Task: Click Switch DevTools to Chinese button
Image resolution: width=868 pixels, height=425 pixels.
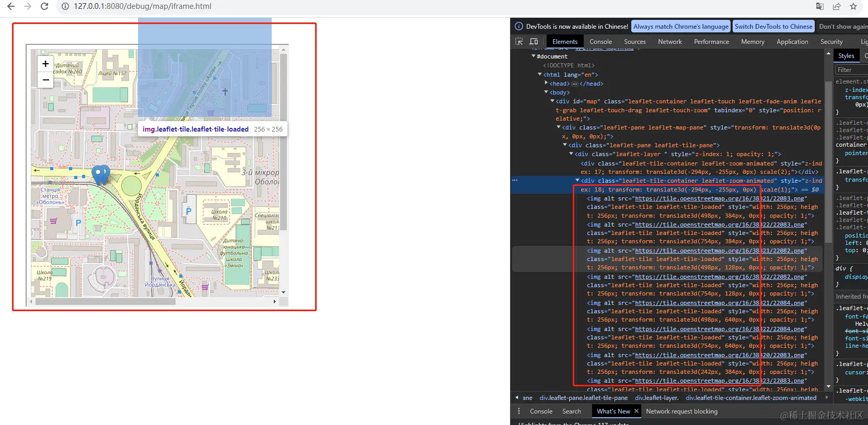Action: coord(773,27)
